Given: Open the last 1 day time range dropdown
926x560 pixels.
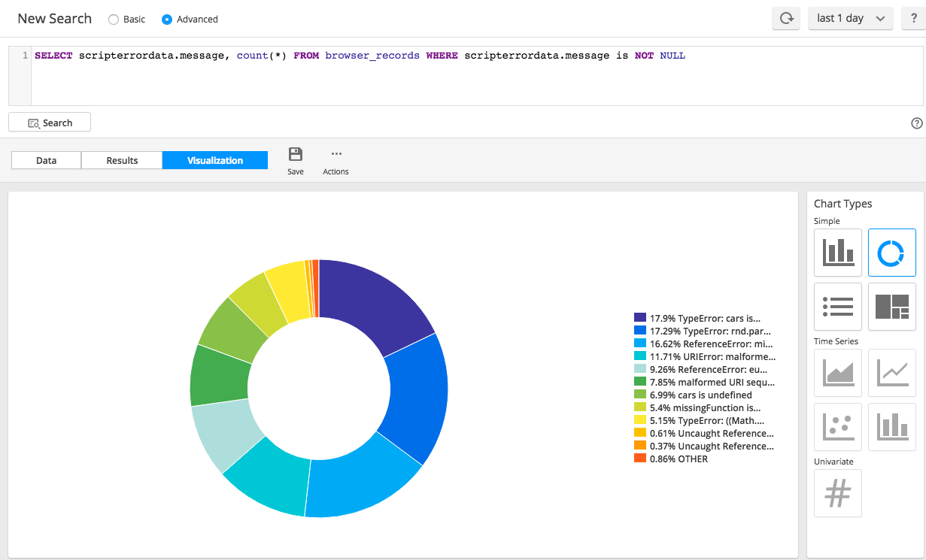Looking at the screenshot, I should point(851,18).
